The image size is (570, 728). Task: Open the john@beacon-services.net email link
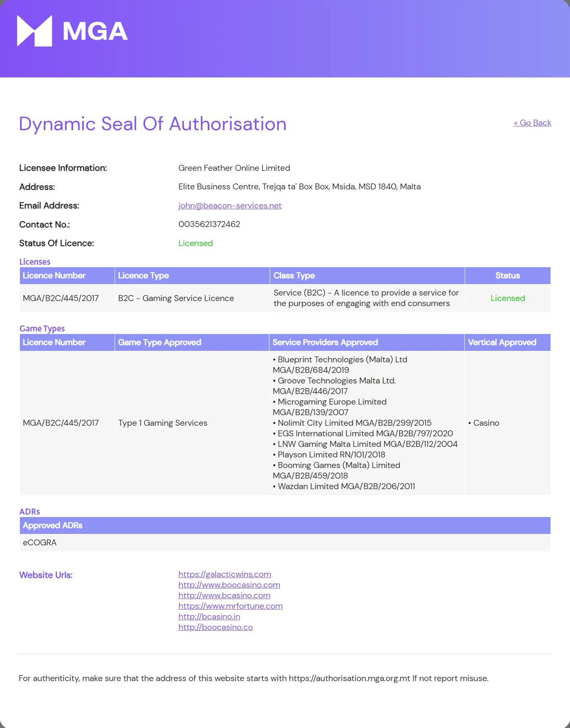tap(230, 205)
